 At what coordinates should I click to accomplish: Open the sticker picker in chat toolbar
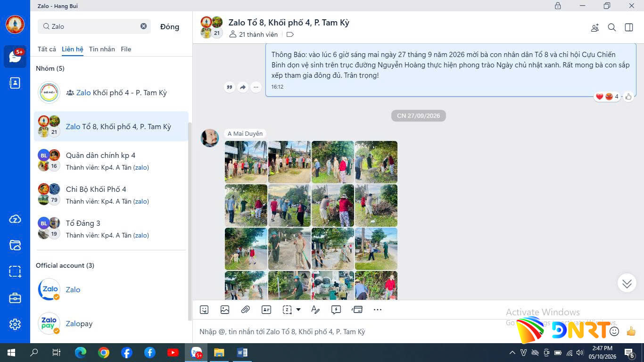(x=204, y=310)
